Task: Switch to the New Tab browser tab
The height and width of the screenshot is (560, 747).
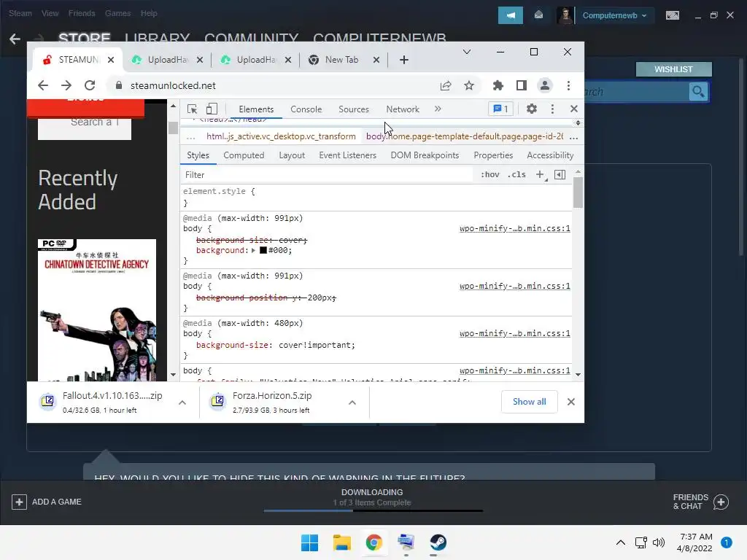Action: [x=341, y=60]
